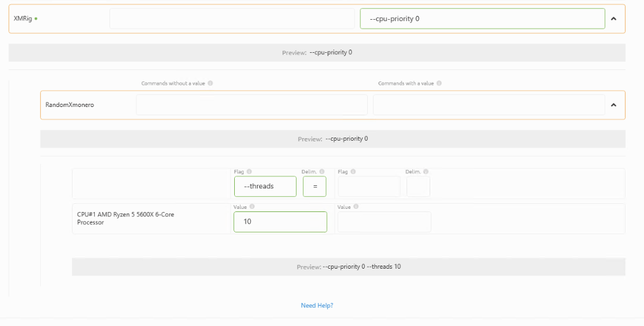Click RandomXmonero's empty commands-without-value field
The image size is (644, 326).
point(251,105)
